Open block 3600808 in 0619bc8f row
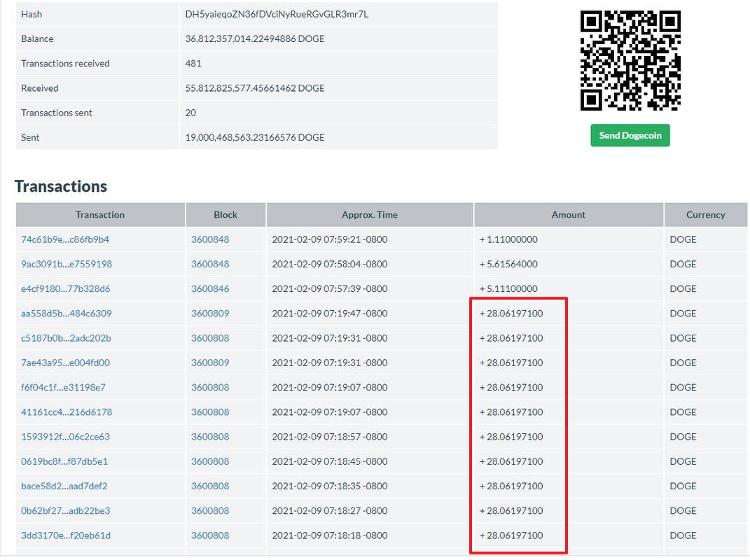 click(210, 462)
